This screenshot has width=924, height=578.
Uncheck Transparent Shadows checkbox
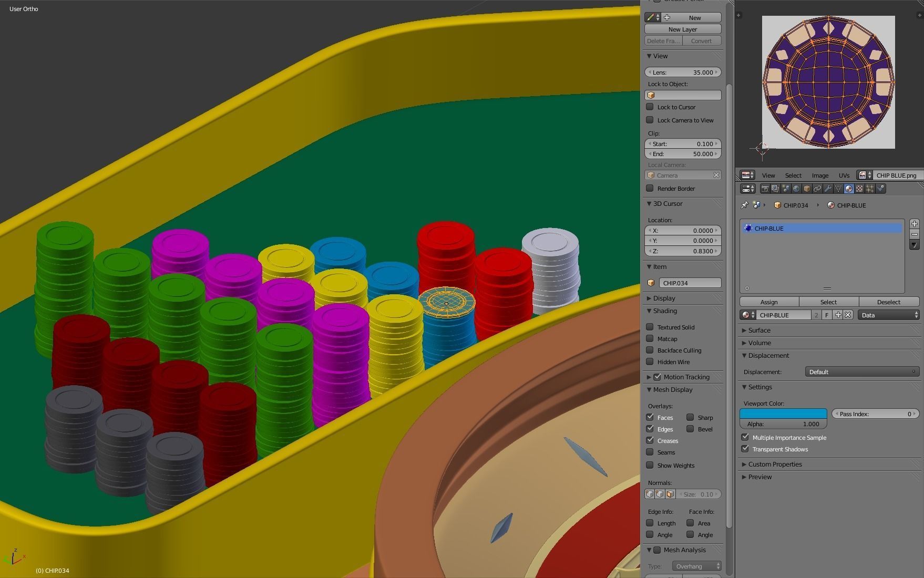pos(745,449)
